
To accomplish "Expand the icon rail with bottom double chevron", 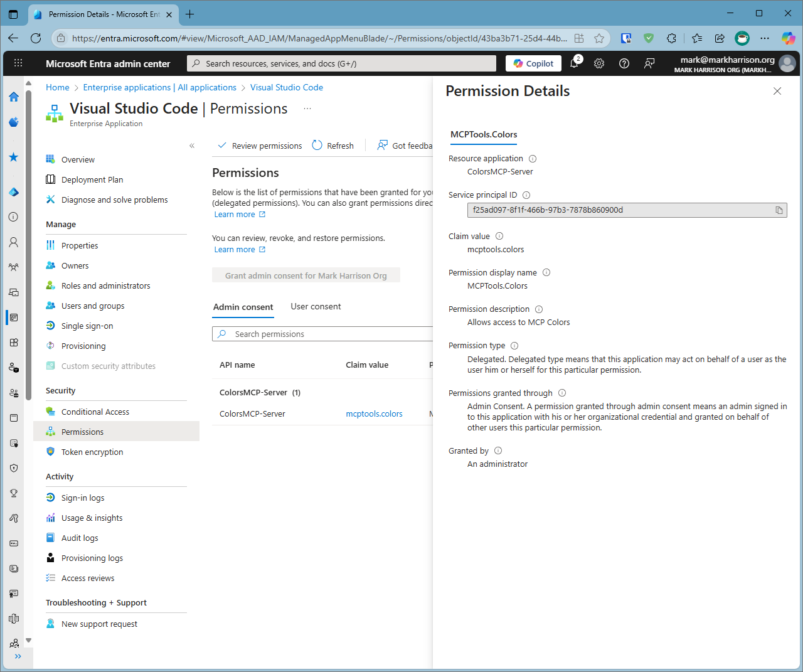I will pyautogui.click(x=18, y=656).
